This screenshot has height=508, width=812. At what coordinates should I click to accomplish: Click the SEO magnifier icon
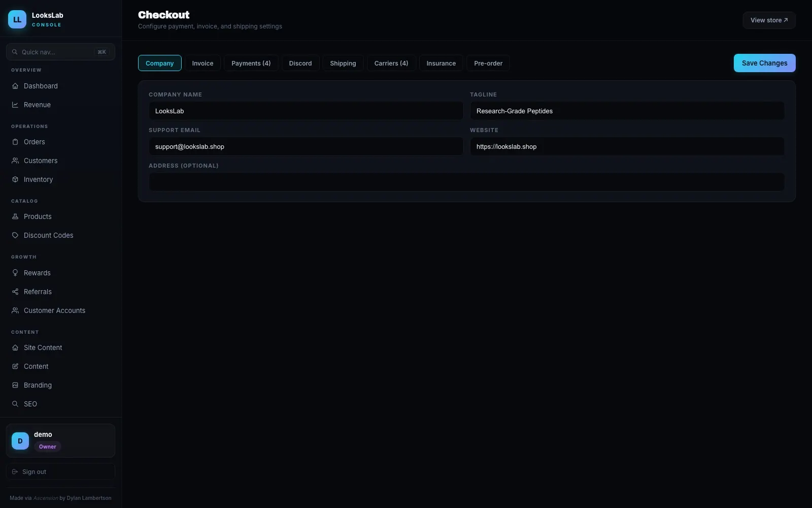pos(15,404)
